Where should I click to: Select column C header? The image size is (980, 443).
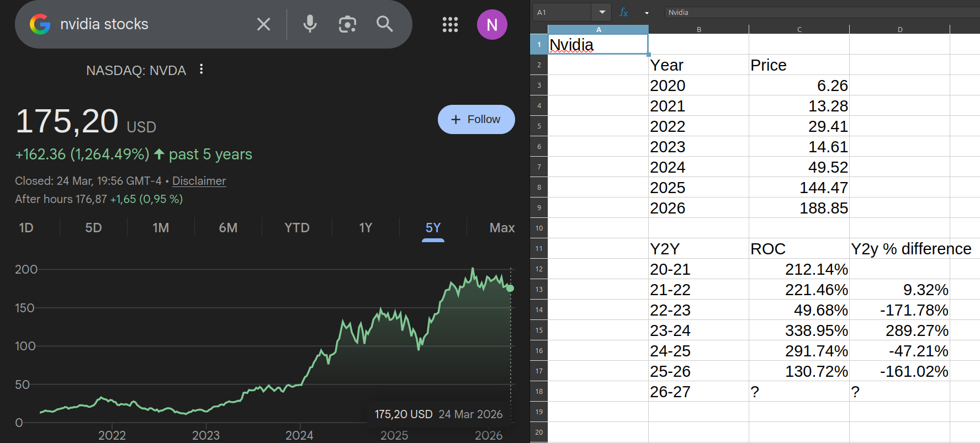799,29
